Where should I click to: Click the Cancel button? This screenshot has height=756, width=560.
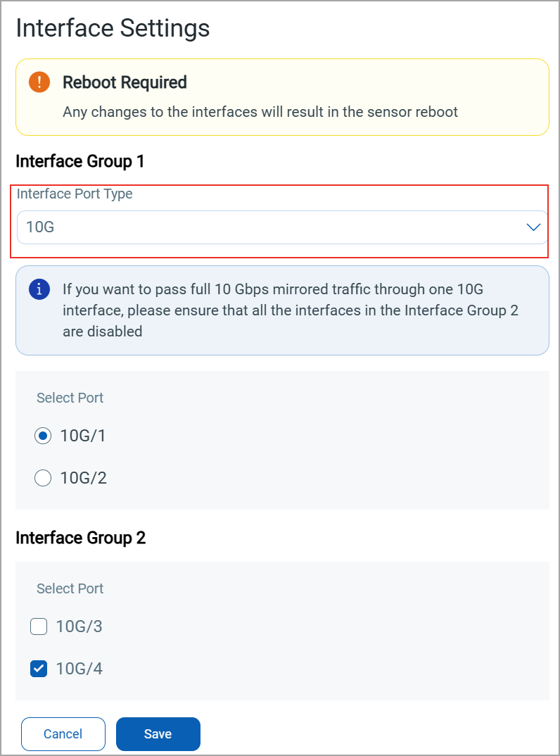pos(63,734)
